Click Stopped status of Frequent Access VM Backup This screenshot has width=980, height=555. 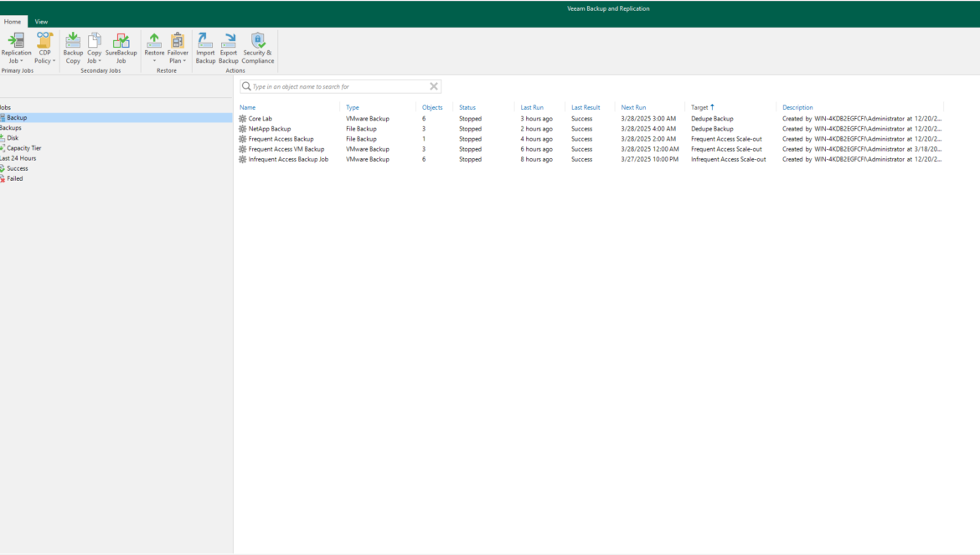click(x=470, y=149)
